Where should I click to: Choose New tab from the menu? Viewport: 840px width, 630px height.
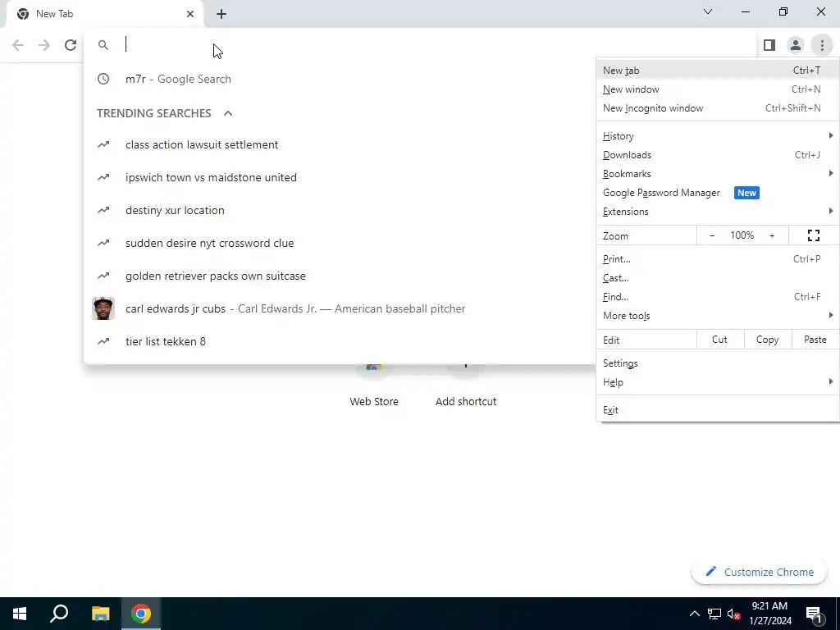(x=717, y=71)
